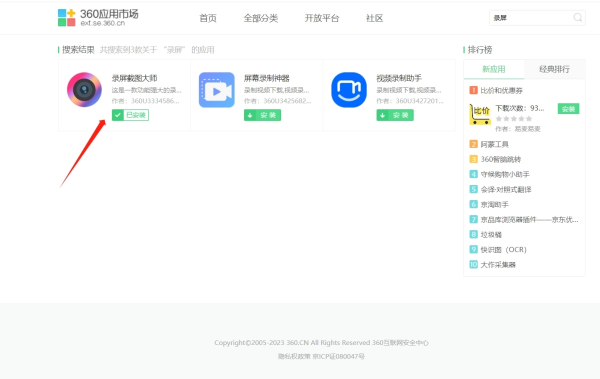Click the 已安装 button for 录屏截图大师

(130, 115)
